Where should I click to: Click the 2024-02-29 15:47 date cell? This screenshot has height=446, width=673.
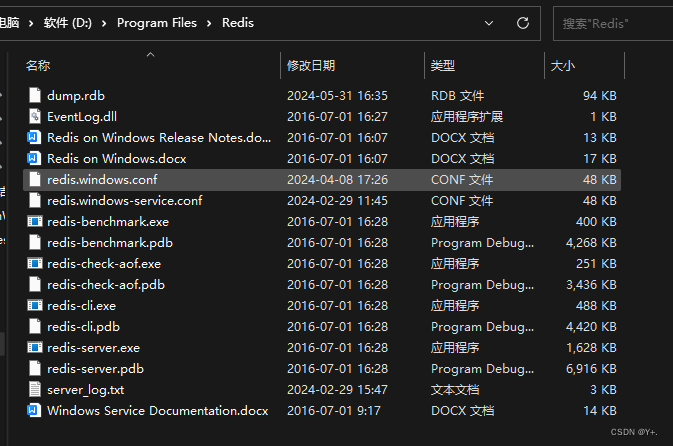pyautogui.click(x=337, y=389)
